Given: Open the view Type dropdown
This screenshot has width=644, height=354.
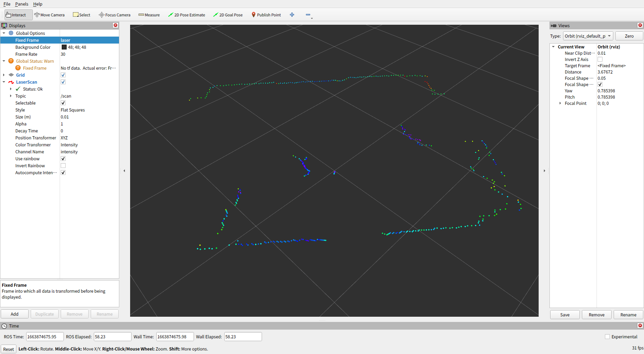Looking at the screenshot, I should [x=588, y=36].
